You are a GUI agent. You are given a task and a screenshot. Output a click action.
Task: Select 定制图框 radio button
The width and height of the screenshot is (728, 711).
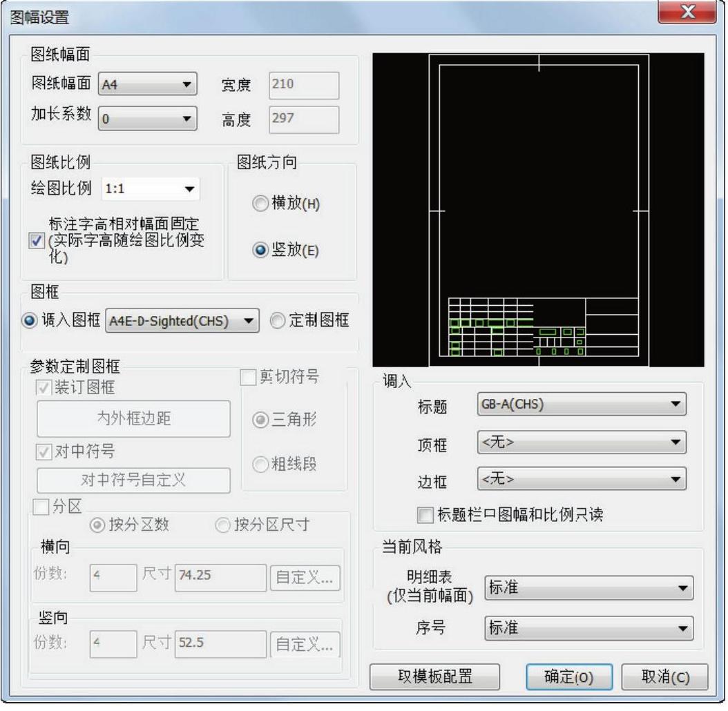click(x=277, y=320)
